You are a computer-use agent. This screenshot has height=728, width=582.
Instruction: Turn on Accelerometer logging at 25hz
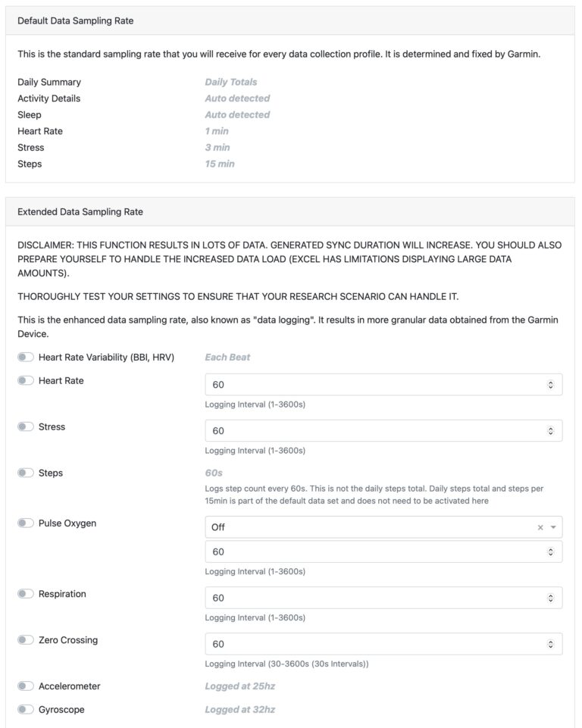point(26,686)
